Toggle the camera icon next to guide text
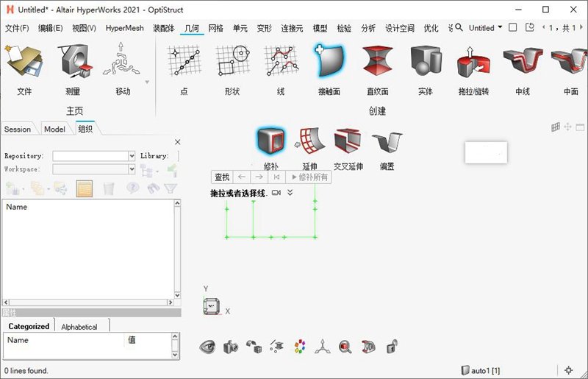Image resolution: width=588 pixels, height=379 pixels. 276,193
